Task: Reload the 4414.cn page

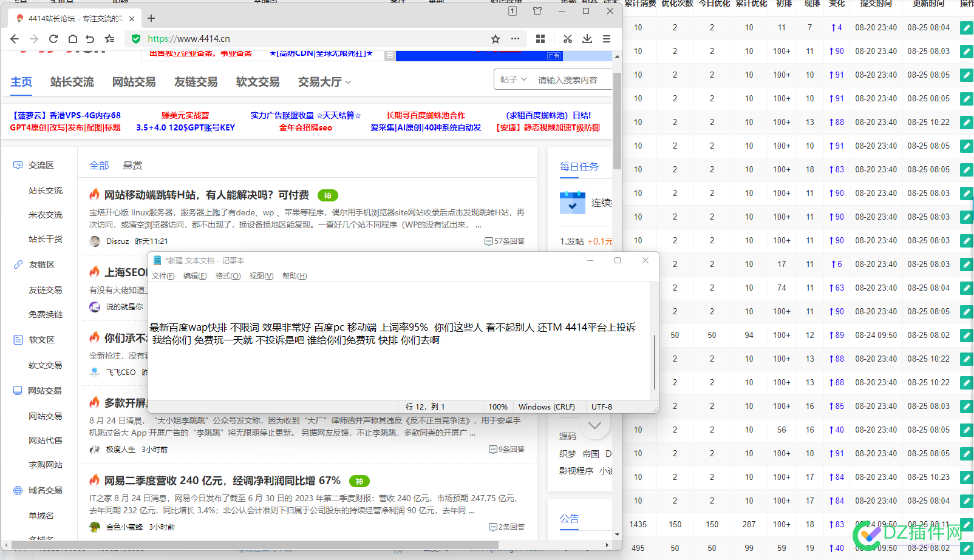Action: tap(53, 39)
